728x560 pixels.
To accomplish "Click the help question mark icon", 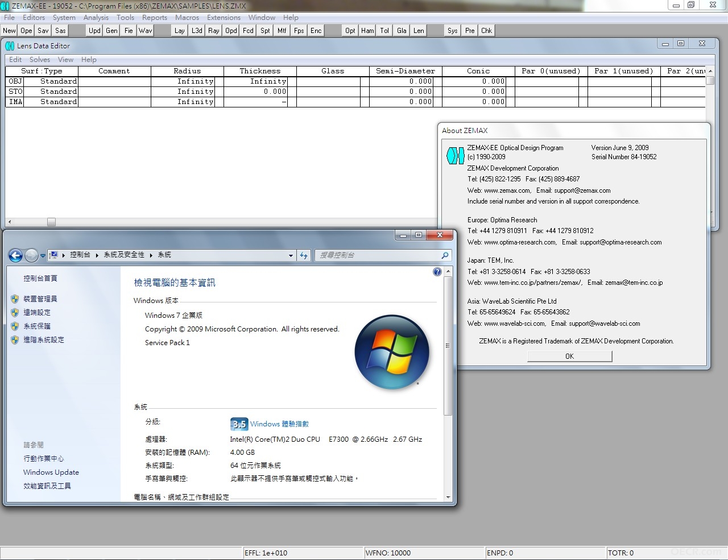I will [437, 272].
